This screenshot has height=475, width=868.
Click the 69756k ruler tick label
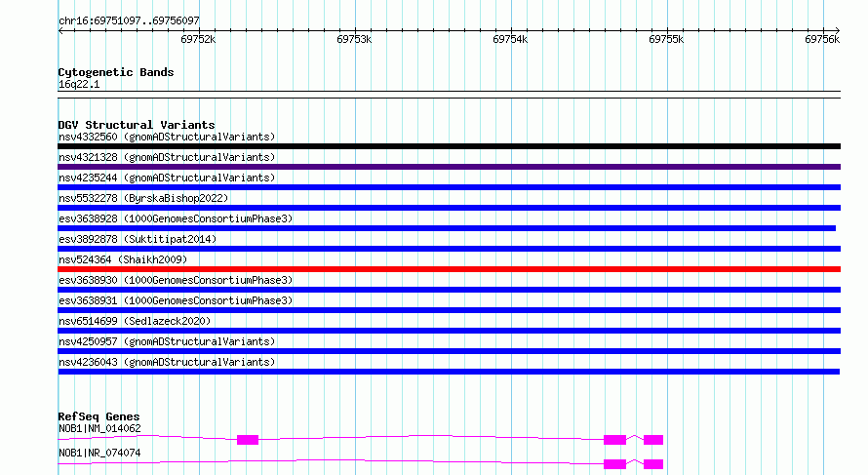point(822,40)
